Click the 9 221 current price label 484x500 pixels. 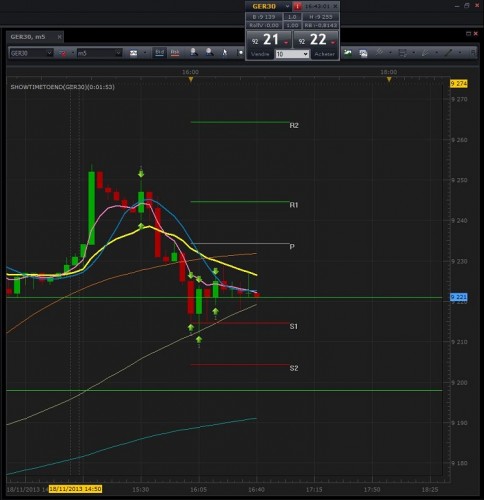click(459, 297)
